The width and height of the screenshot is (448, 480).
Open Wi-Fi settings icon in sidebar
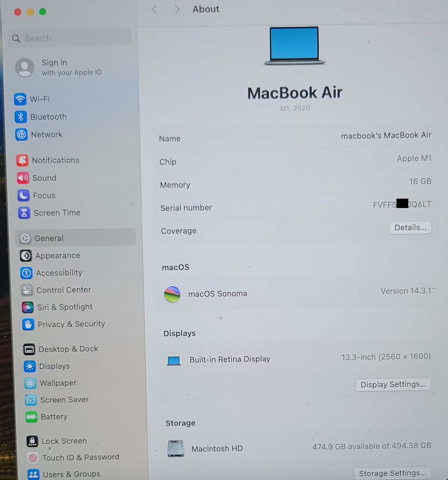[x=20, y=99]
